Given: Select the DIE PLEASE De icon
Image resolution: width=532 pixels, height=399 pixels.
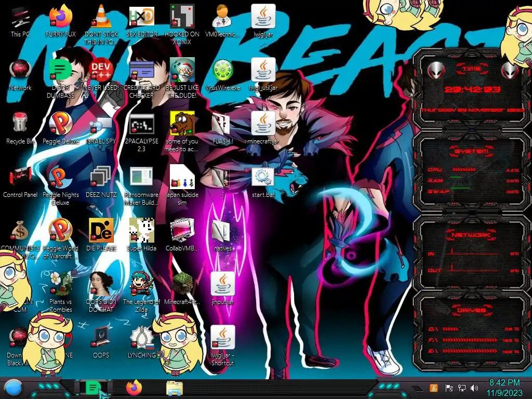Looking at the screenshot, I should pos(101,231).
